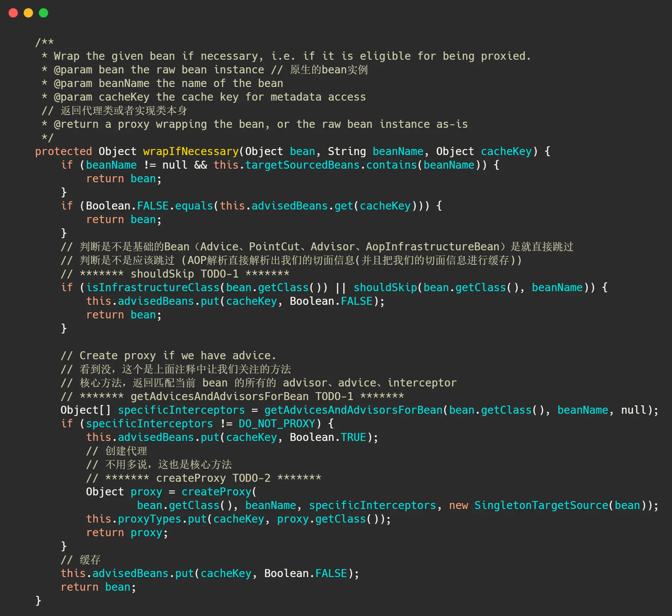Click '@return a proxy wrapping the bean' Javadoc line
Screen dimensions: 672x616
point(255,124)
